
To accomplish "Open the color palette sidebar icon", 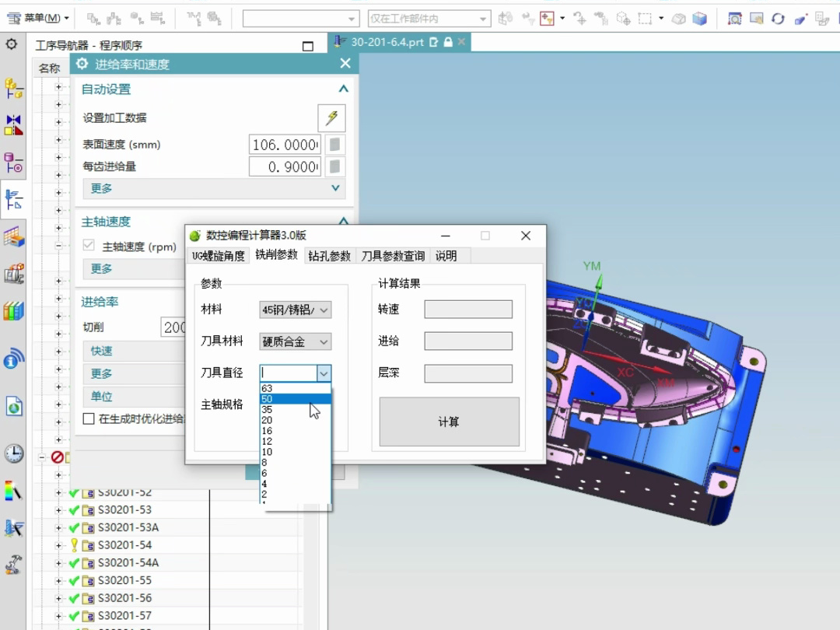I will coord(13,490).
